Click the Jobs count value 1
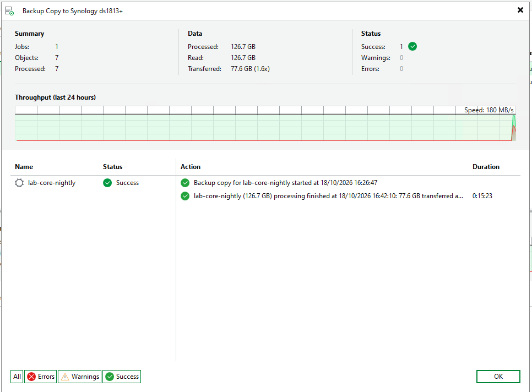 coord(57,47)
